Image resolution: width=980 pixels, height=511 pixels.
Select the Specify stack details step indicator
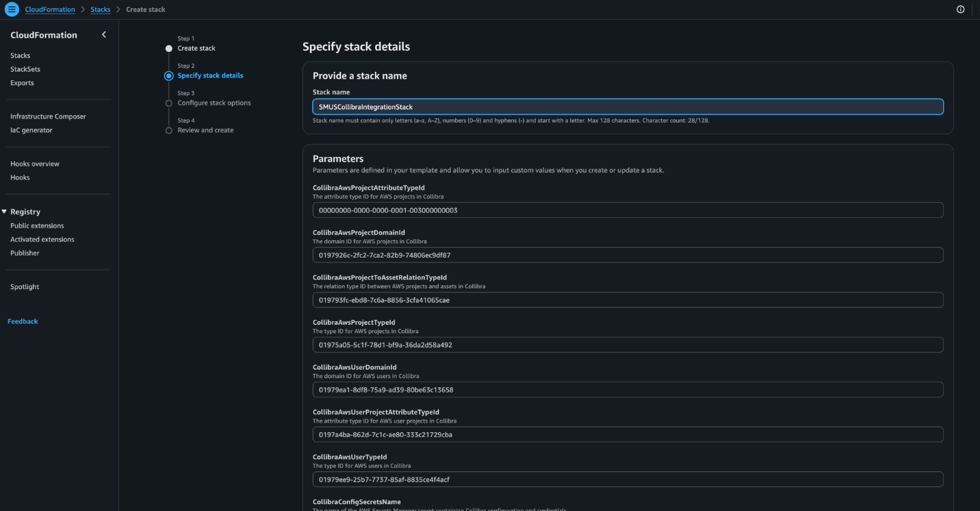click(169, 76)
